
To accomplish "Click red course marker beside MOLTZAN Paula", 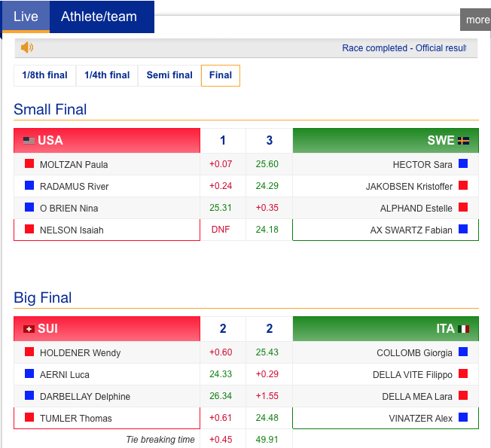I will [x=29, y=164].
